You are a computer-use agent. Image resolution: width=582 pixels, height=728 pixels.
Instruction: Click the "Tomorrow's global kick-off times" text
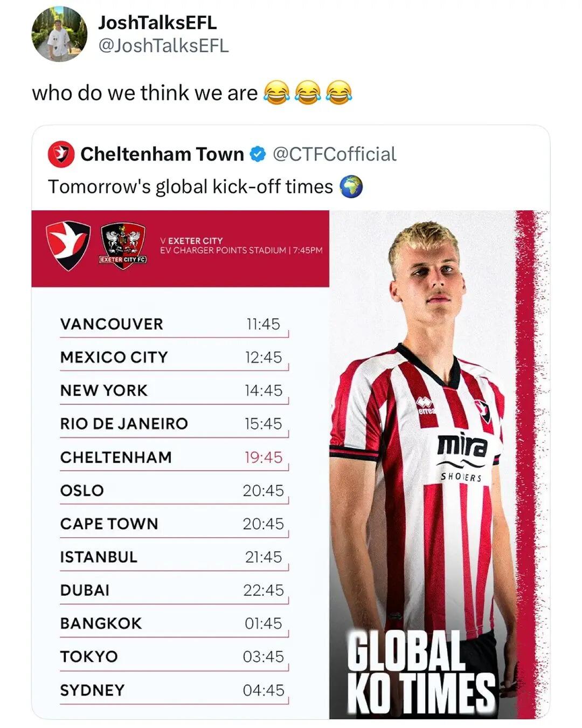point(190,187)
